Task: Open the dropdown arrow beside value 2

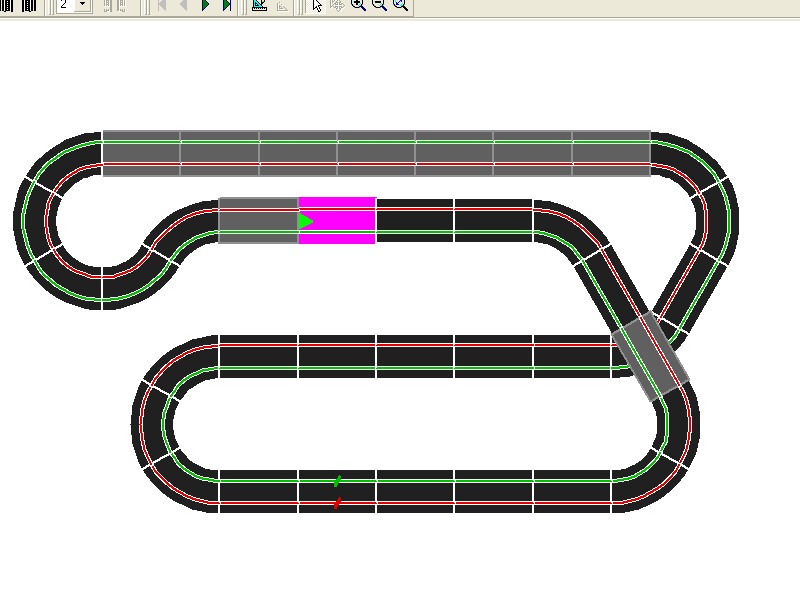Action: pos(82,5)
